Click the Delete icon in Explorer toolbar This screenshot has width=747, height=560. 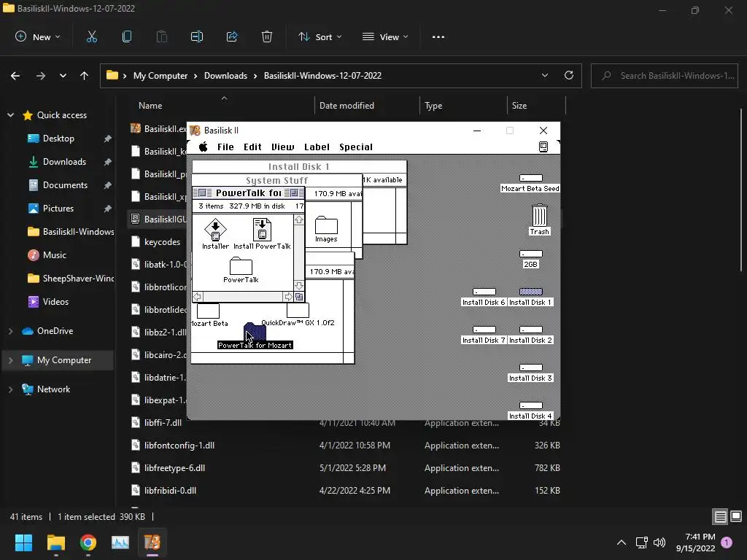[267, 36]
